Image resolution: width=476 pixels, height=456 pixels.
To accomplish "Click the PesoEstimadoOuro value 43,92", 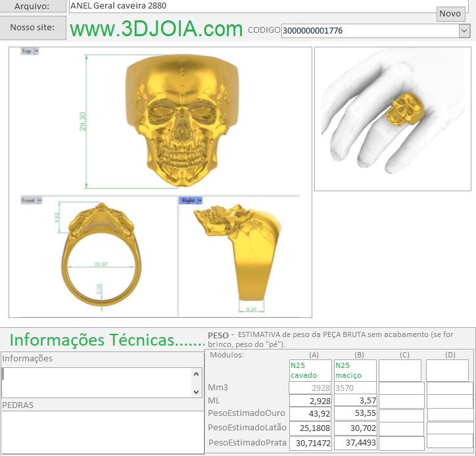I will (x=310, y=414).
